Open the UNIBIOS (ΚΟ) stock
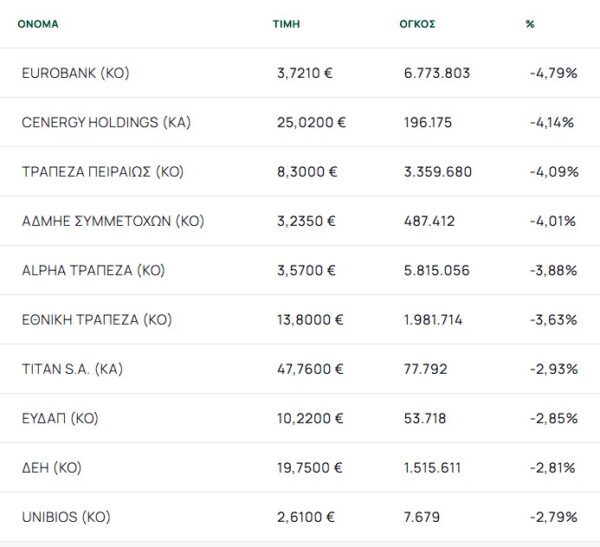The width and height of the screenshot is (600, 547). 66,517
